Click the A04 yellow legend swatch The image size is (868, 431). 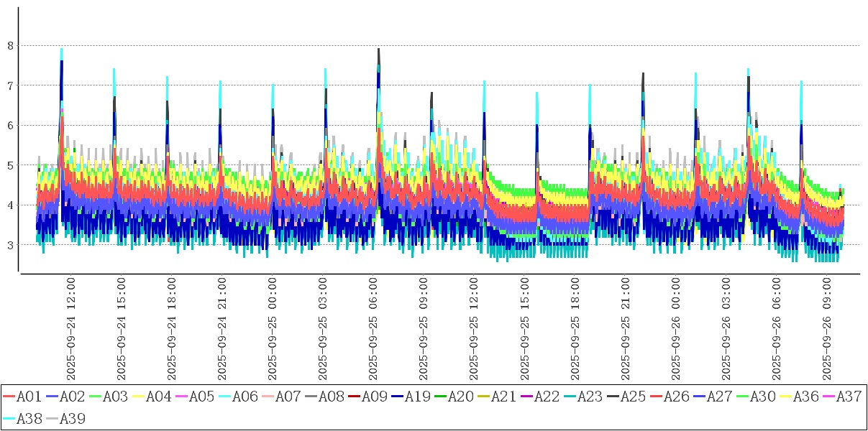click(139, 397)
